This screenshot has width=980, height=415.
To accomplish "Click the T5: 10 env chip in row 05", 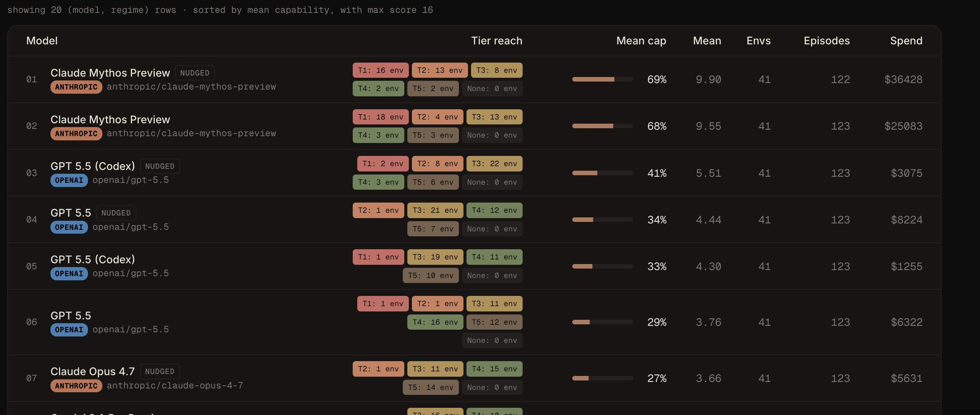I will click(x=431, y=275).
